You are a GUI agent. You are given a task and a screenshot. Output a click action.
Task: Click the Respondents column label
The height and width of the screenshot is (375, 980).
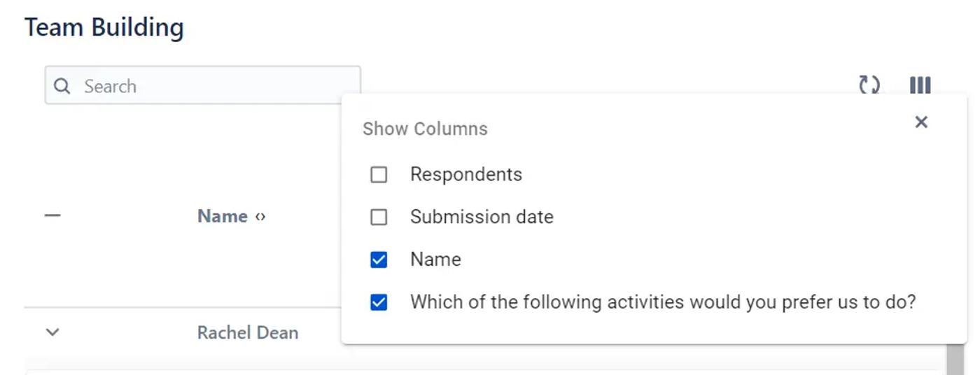(465, 174)
